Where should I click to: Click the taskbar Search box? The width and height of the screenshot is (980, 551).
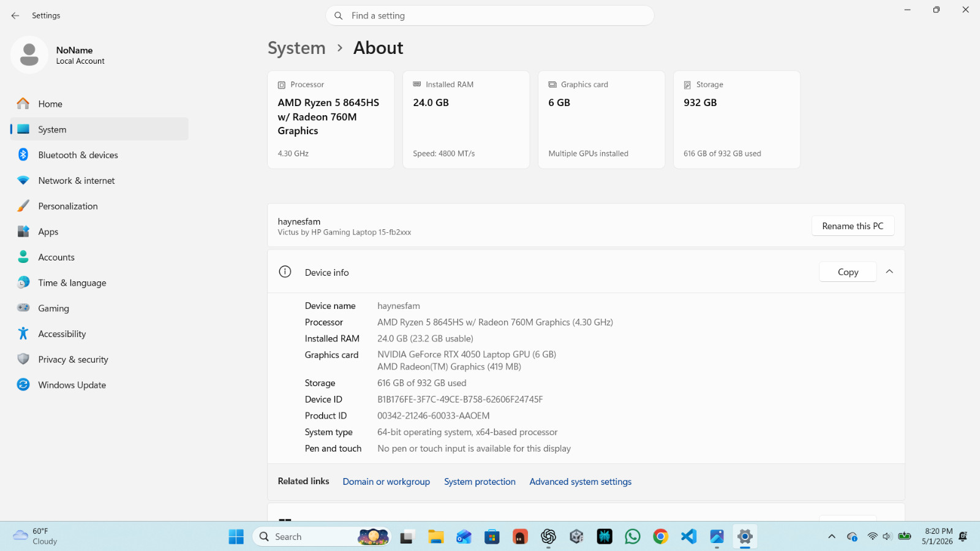coord(322,537)
